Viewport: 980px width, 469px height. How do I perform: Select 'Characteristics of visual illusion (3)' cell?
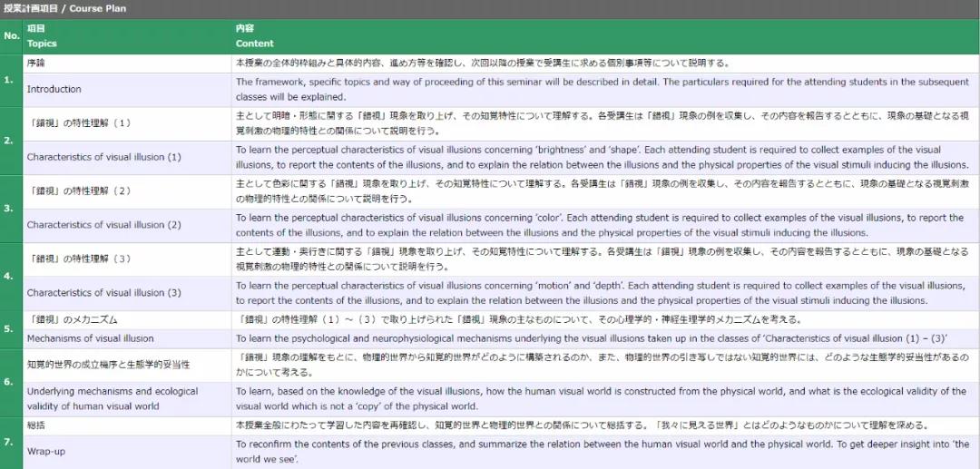[127, 293]
